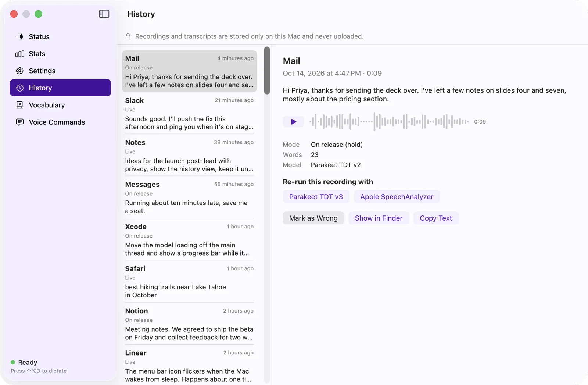Click the 'Press ⌃⌥D to dictate' hint
The width and height of the screenshot is (588, 385).
click(39, 371)
